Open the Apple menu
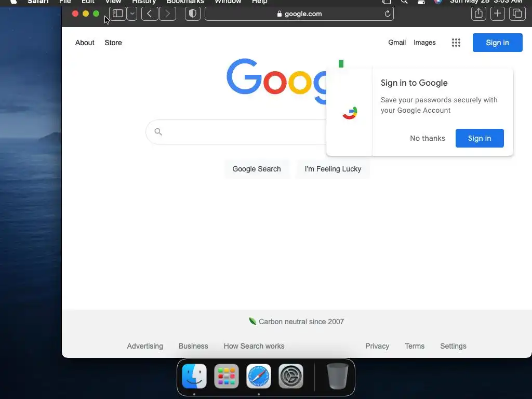532x399 pixels. coord(14,2)
